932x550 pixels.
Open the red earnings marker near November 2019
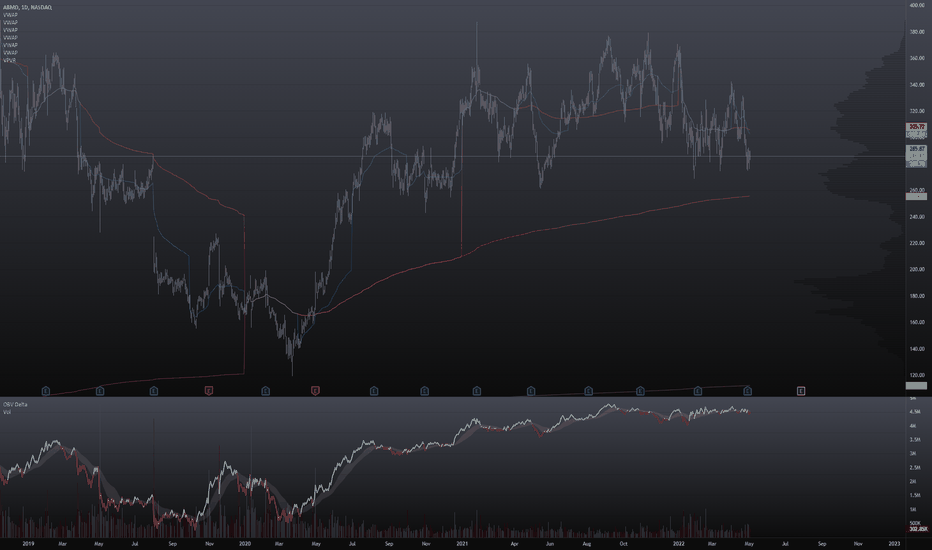point(209,391)
